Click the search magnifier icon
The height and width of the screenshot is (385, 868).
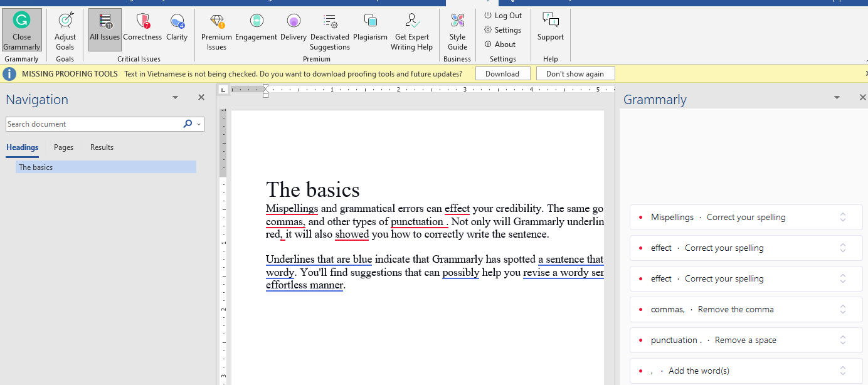[188, 124]
